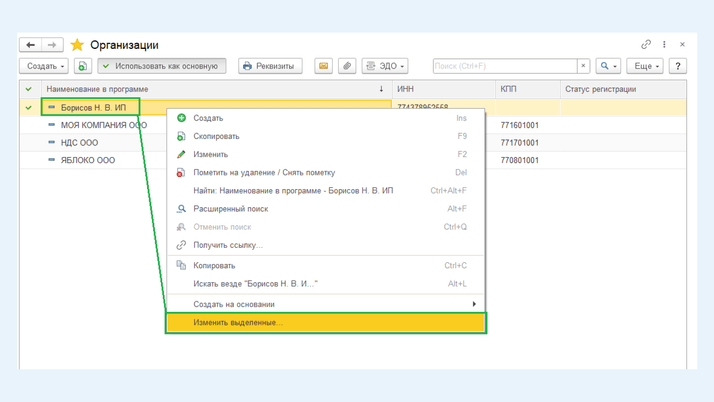Screen dimensions: 714x402
Task: Open the Еще menu
Action: coord(645,66)
